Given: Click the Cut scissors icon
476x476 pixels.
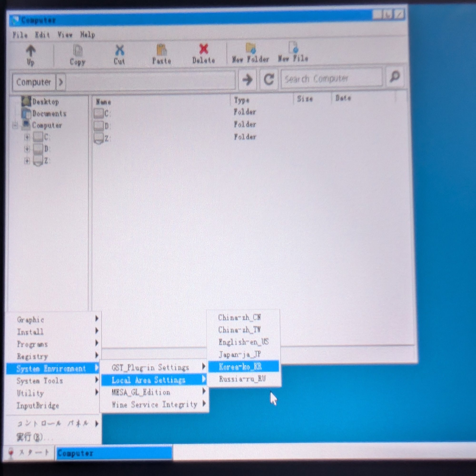Looking at the screenshot, I should click(x=119, y=50).
